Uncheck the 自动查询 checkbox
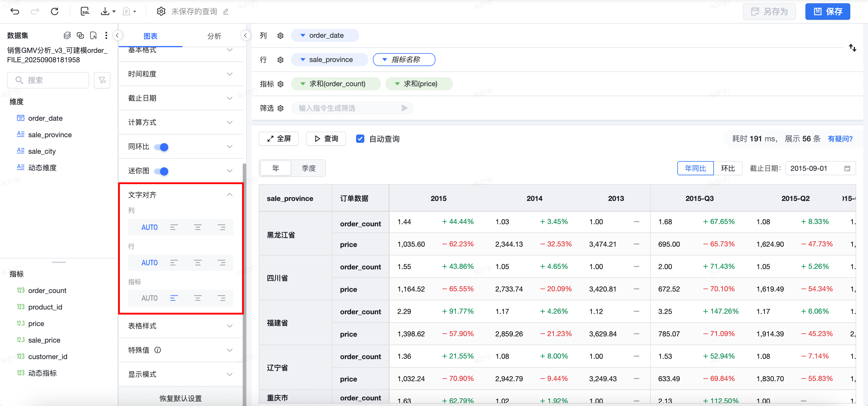This screenshot has width=868, height=406. 360,139
